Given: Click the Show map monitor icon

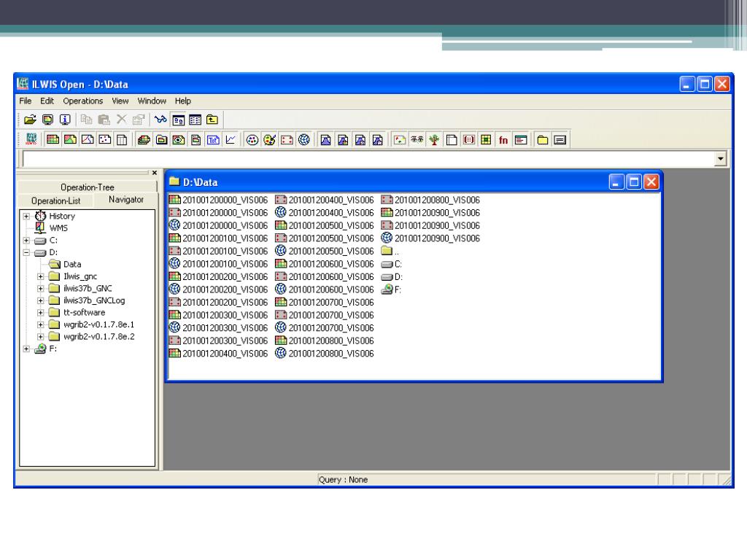Looking at the screenshot, I should 47,120.
